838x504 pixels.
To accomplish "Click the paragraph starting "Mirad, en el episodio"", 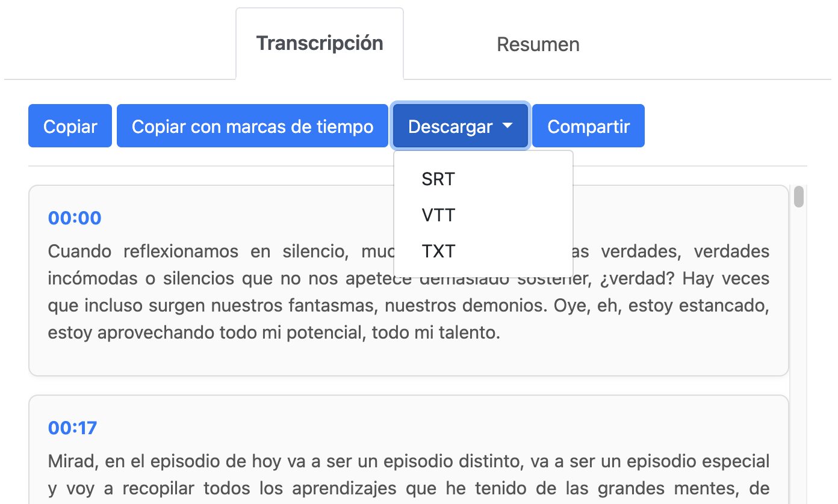I will click(x=409, y=475).
